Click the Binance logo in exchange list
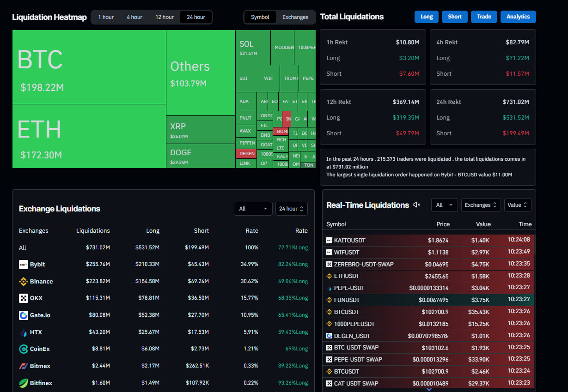Image resolution: width=568 pixels, height=392 pixels. click(24, 282)
